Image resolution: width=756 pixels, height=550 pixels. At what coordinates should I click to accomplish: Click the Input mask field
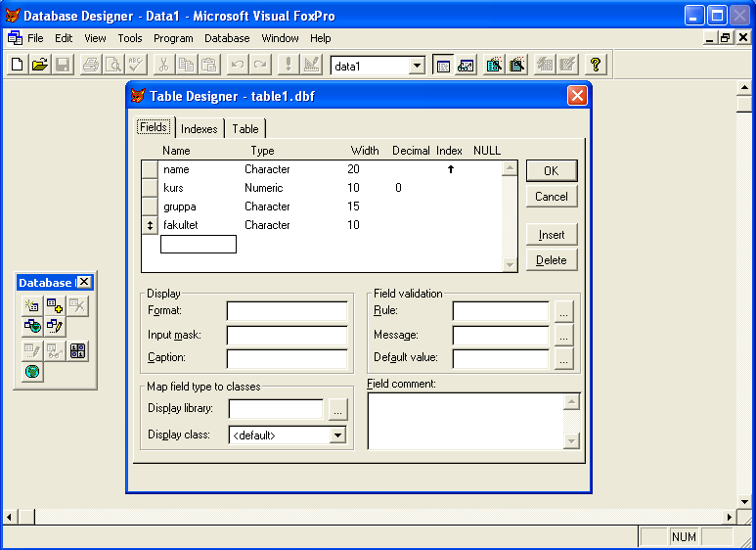tap(287, 336)
